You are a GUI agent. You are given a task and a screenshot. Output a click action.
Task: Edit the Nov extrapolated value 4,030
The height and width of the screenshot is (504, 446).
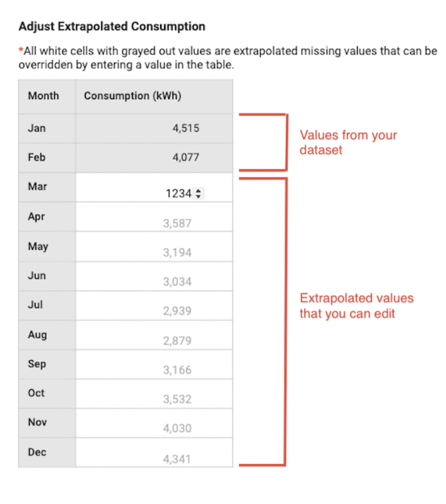coord(155,423)
